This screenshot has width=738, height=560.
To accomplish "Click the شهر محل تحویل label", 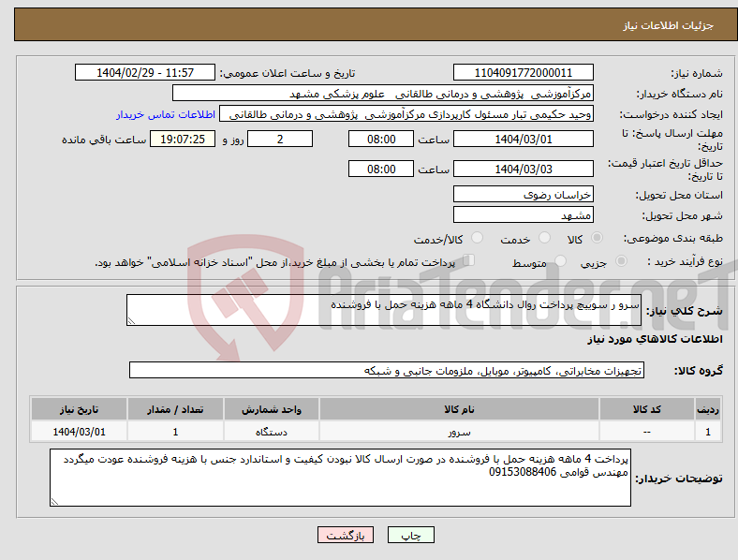I will point(683,215).
